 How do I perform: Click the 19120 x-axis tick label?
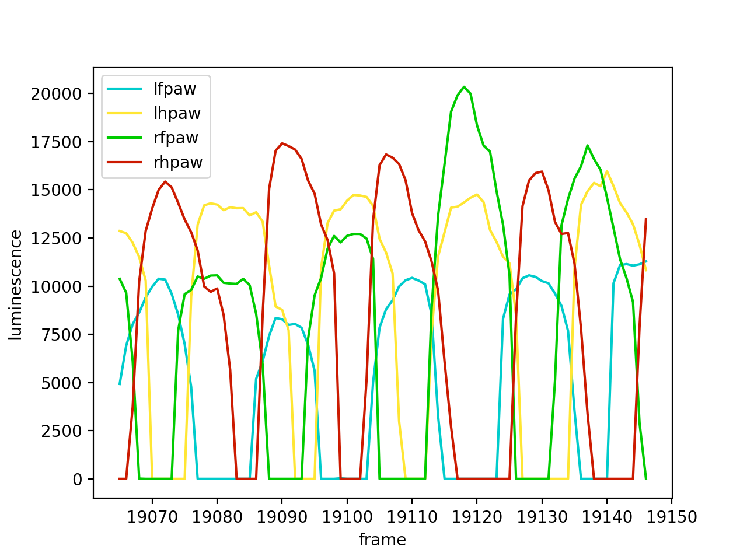pos(477,517)
